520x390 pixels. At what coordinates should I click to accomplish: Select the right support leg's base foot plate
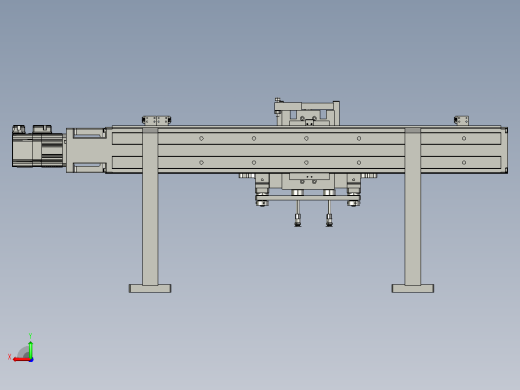(413, 288)
